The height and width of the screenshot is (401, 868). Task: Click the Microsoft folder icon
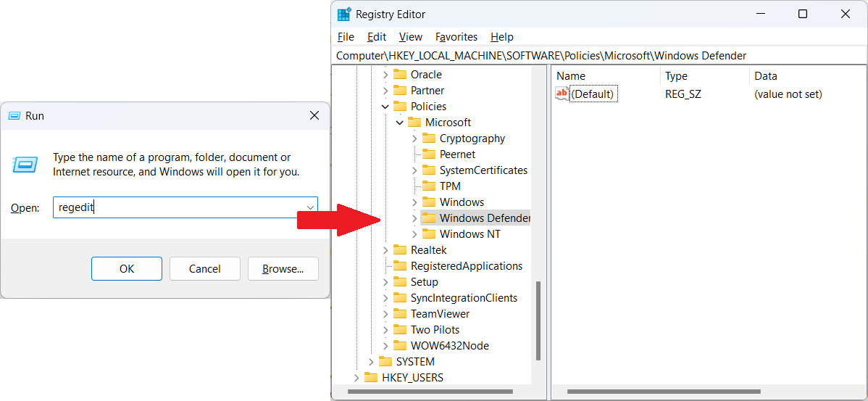414,123
